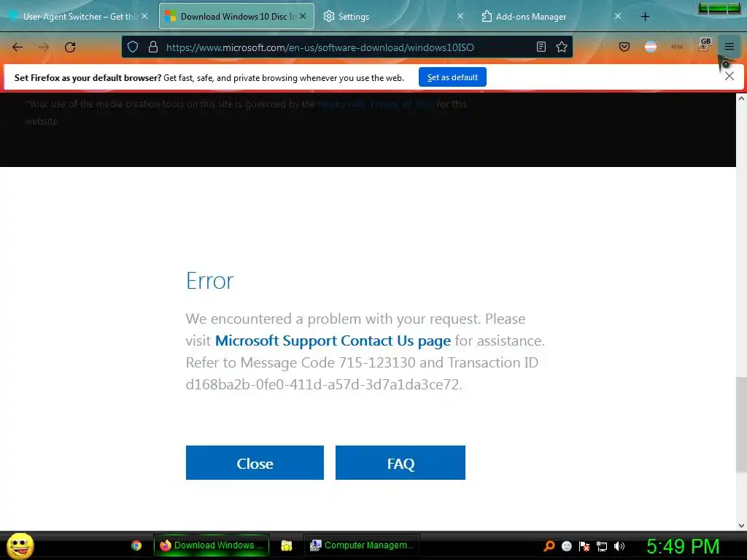This screenshot has width=747, height=560.
Task: Open the folder icon on taskbar
Action: (286, 545)
